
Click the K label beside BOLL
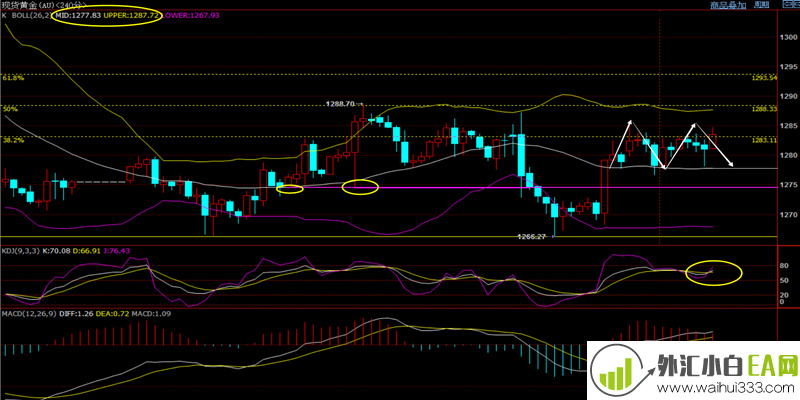point(4,15)
